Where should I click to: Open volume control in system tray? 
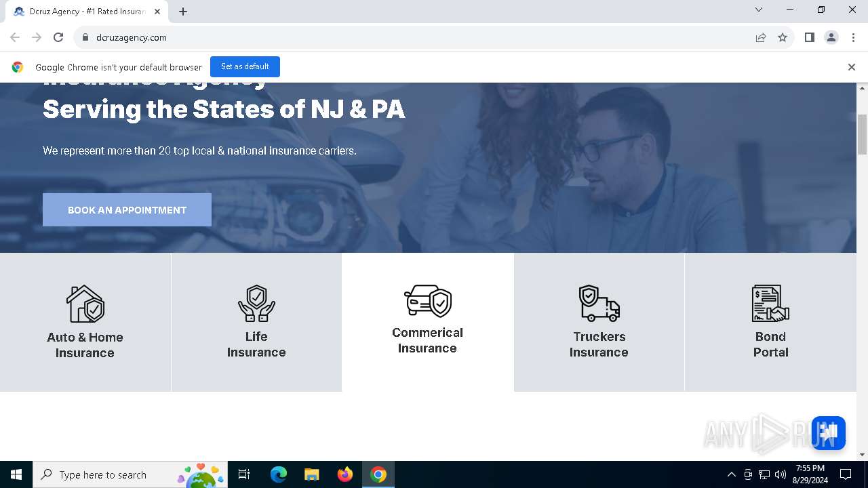(x=780, y=474)
